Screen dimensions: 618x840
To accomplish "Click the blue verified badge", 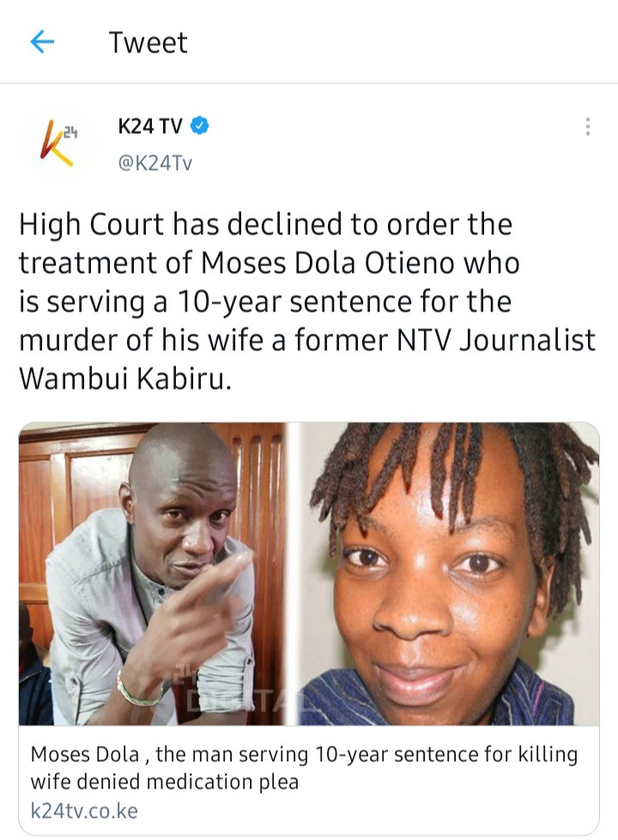I will tap(200, 126).
